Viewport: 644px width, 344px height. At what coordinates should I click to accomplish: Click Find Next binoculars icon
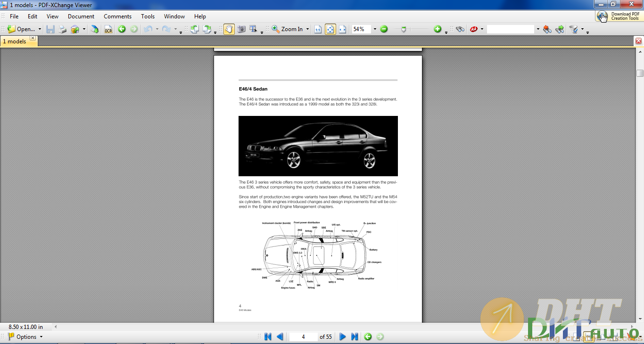(560, 29)
